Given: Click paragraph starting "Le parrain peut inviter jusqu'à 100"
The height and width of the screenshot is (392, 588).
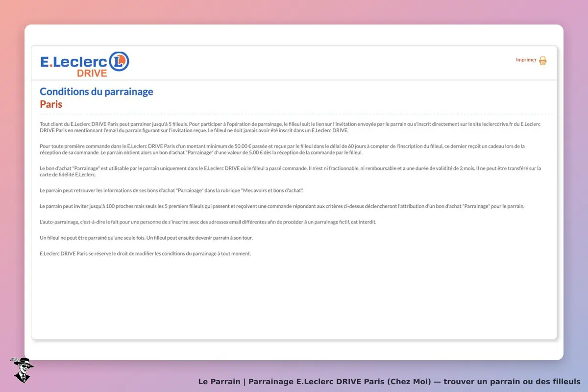Looking at the screenshot, I should pos(282,206).
